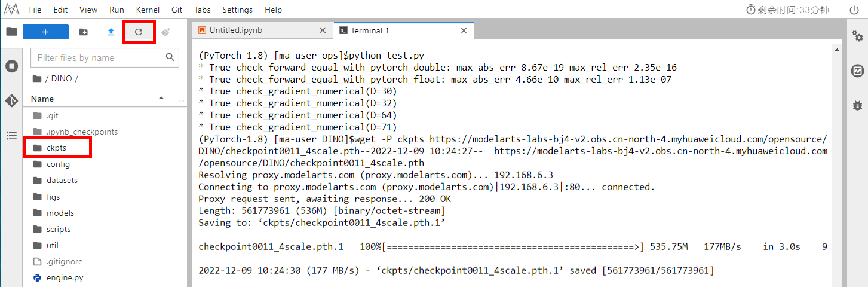Open the Git sidebar panel
Screen dimensions: 868x287
[11, 100]
